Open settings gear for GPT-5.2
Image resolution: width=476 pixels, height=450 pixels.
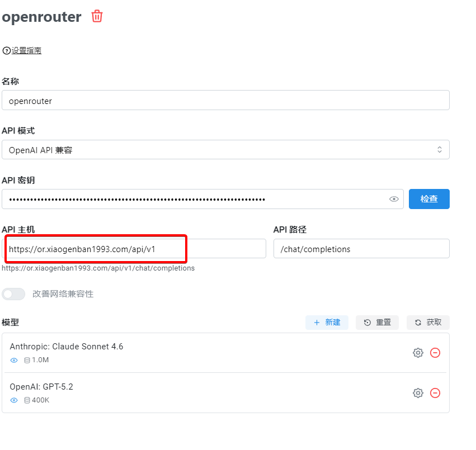pos(418,393)
